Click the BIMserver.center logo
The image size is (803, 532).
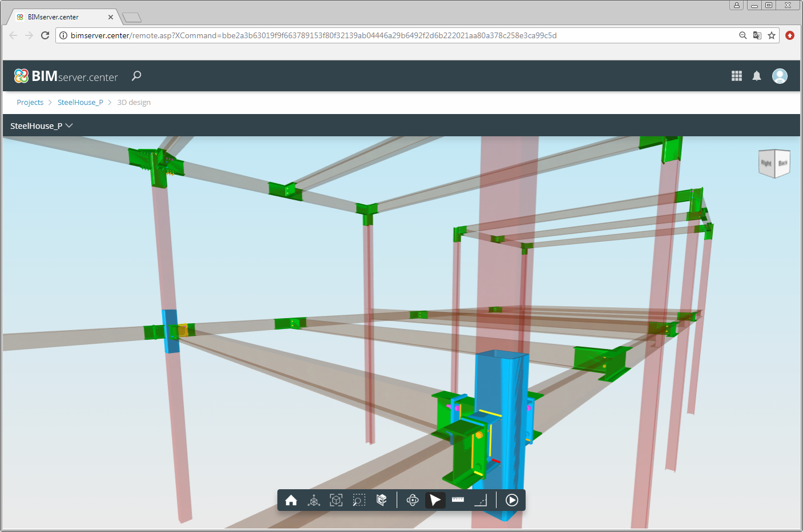point(66,76)
